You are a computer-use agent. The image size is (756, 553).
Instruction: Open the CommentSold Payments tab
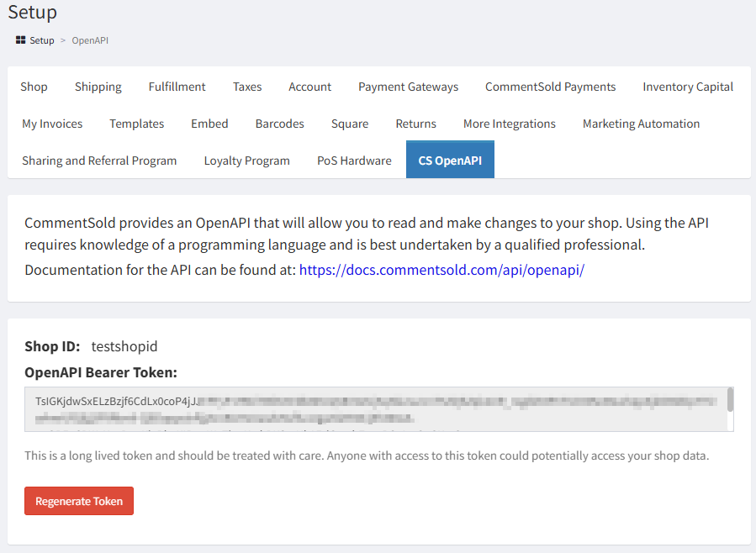(551, 87)
